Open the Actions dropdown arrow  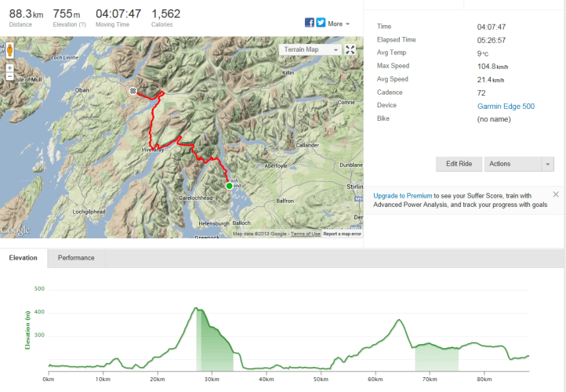coord(547,164)
